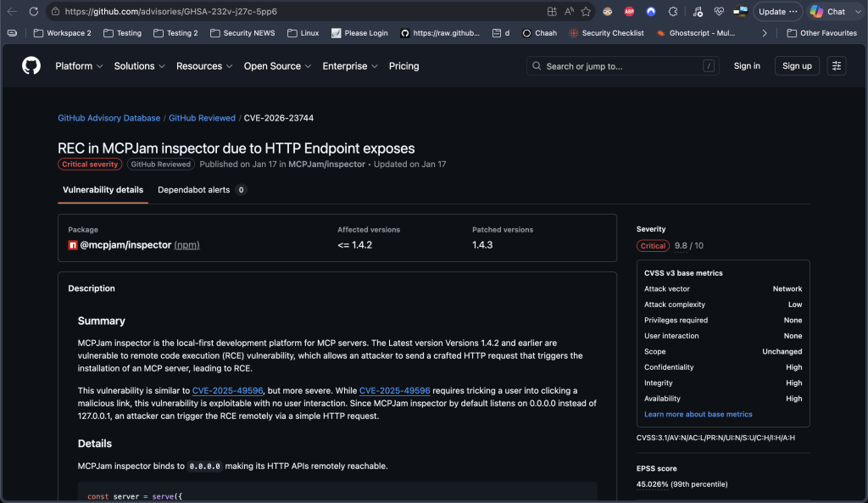This screenshot has height=503, width=868.
Task: Go to GitHub home via Octocat logo
Action: coord(31,66)
